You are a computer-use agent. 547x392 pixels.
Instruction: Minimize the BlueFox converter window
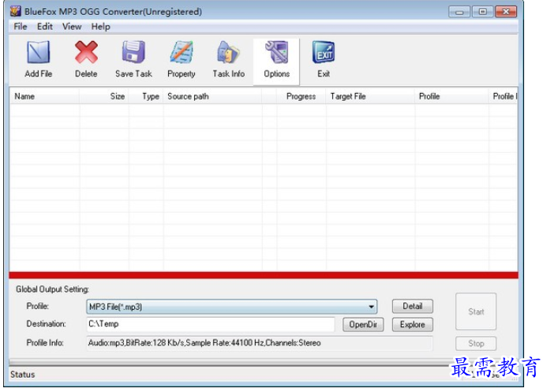click(459, 12)
